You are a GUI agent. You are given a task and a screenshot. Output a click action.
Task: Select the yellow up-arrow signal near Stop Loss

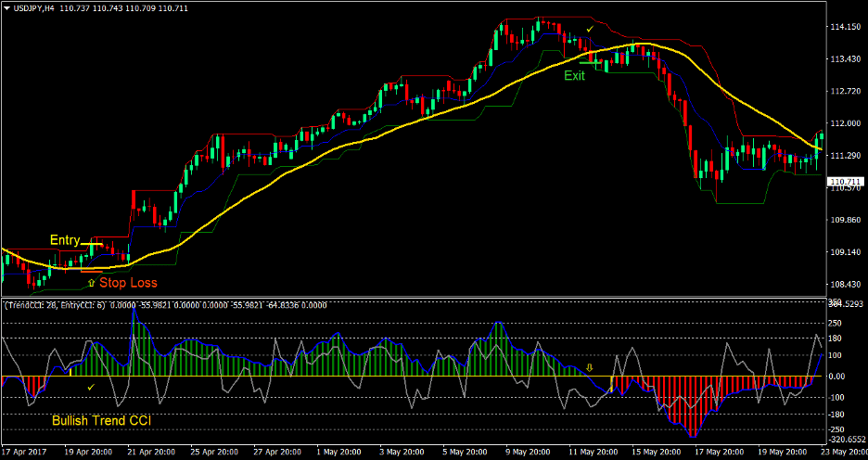pyautogui.click(x=91, y=283)
